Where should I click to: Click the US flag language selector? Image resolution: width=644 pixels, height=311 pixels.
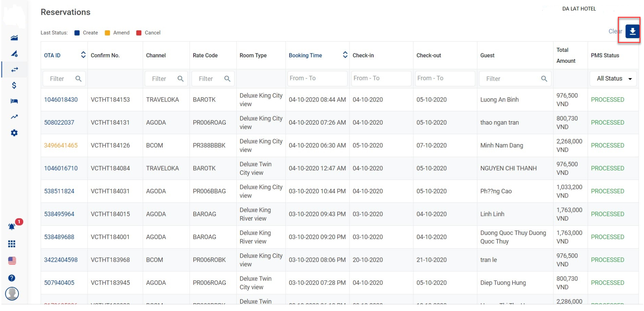click(x=12, y=261)
